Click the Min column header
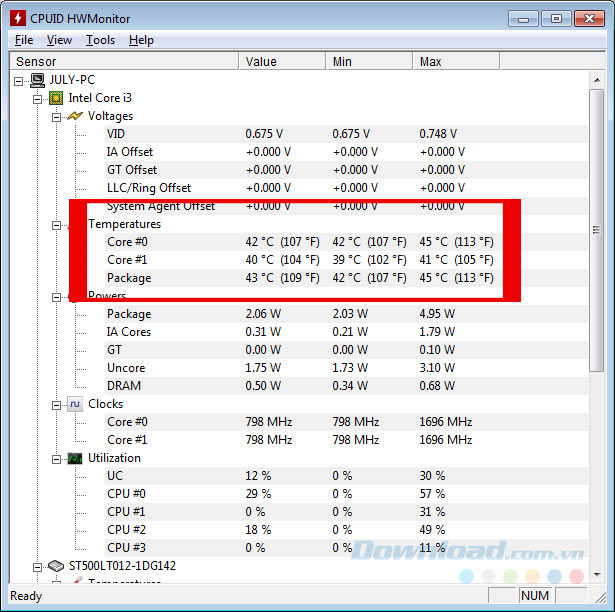 coord(369,62)
